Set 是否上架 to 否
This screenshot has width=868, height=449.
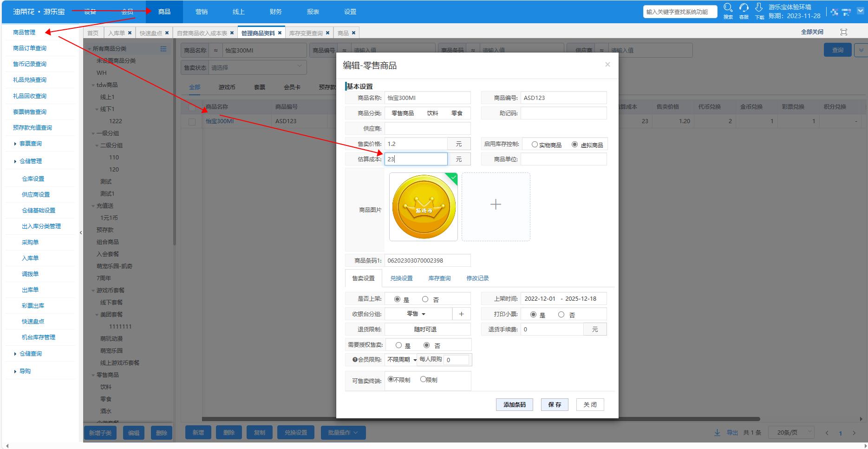click(425, 299)
